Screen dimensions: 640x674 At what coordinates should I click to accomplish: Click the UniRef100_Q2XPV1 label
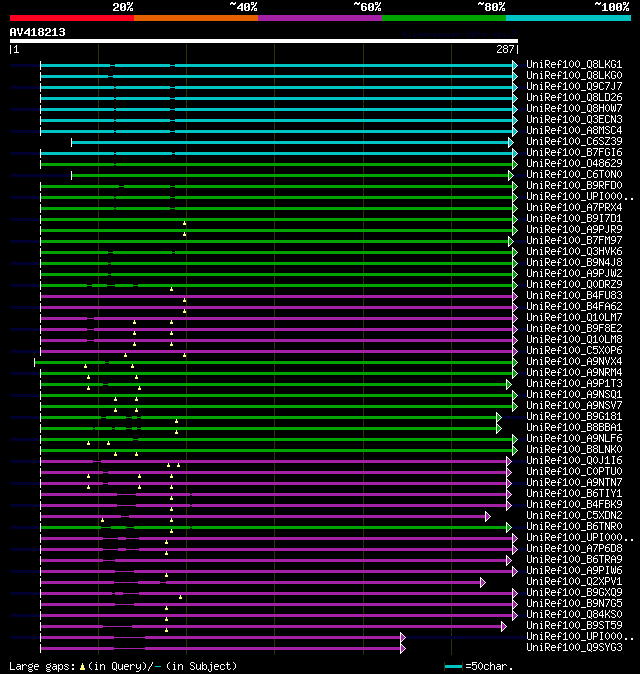tap(574, 582)
